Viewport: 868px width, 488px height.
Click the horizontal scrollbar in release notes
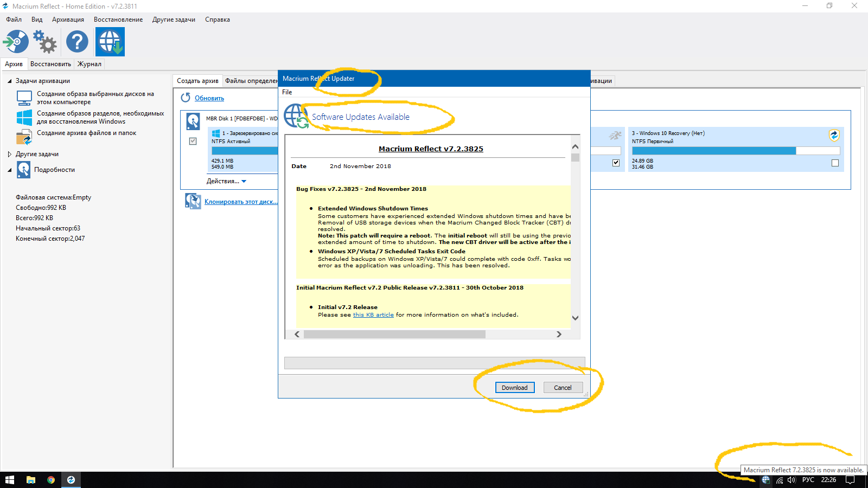pos(394,335)
